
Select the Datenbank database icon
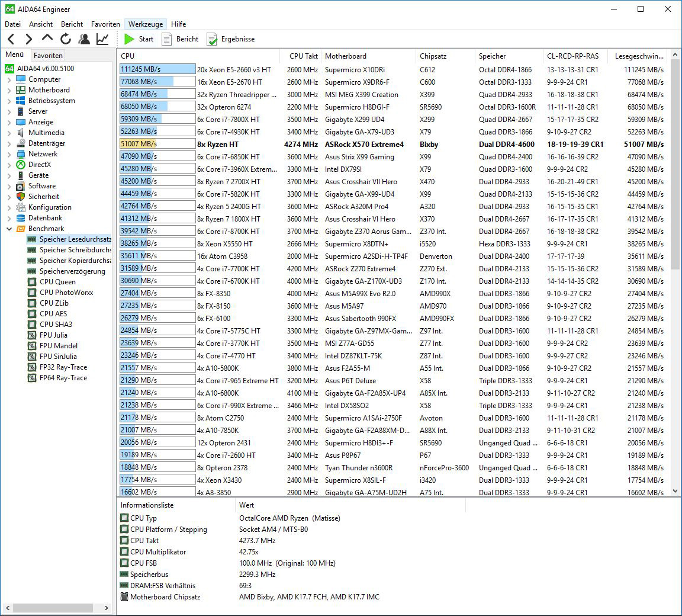21,218
